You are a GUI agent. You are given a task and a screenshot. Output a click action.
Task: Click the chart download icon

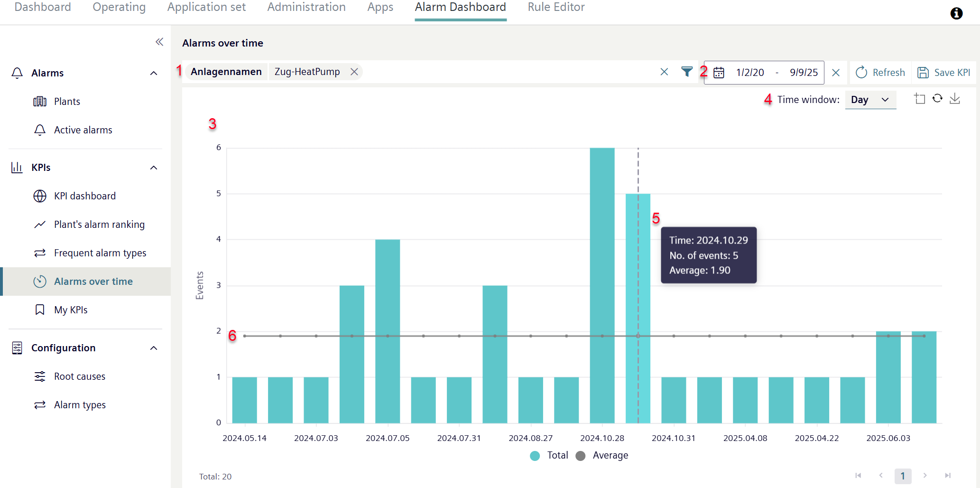(955, 99)
